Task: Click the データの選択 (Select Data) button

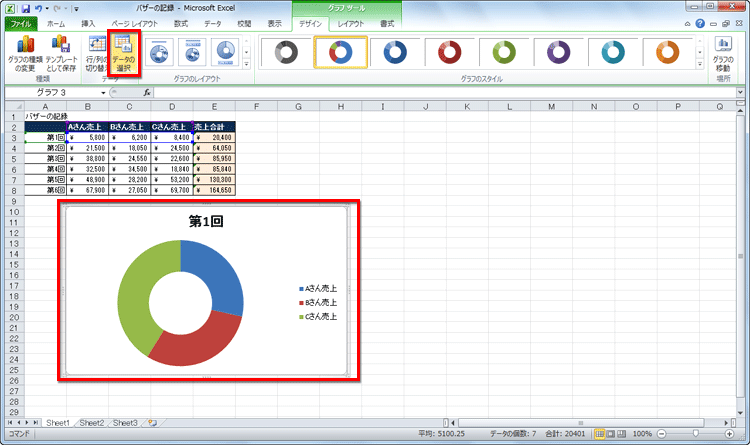Action: pyautogui.click(x=125, y=55)
